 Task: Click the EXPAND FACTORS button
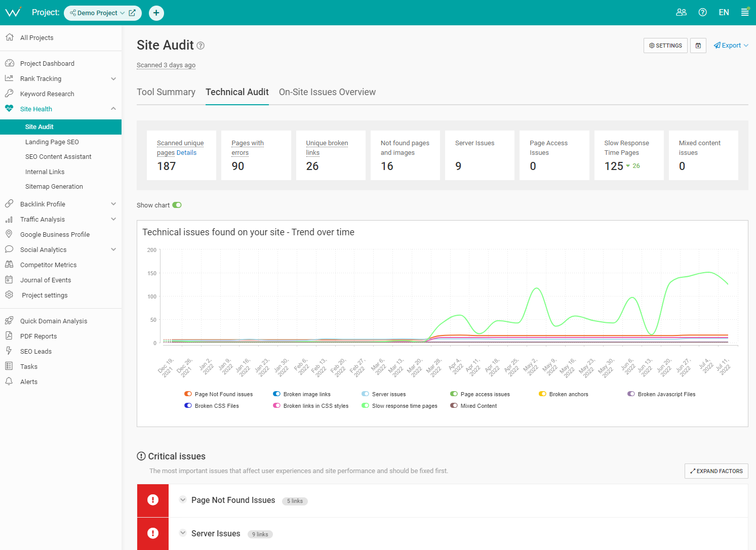coord(716,471)
